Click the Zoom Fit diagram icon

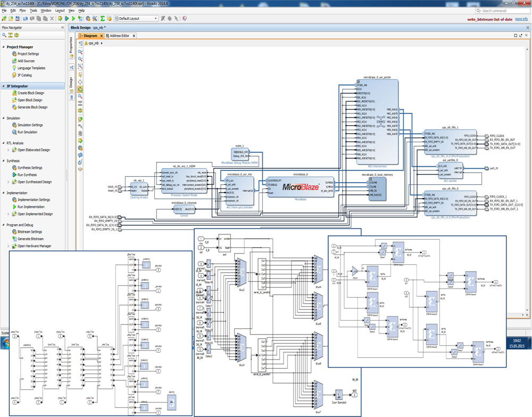point(80,66)
